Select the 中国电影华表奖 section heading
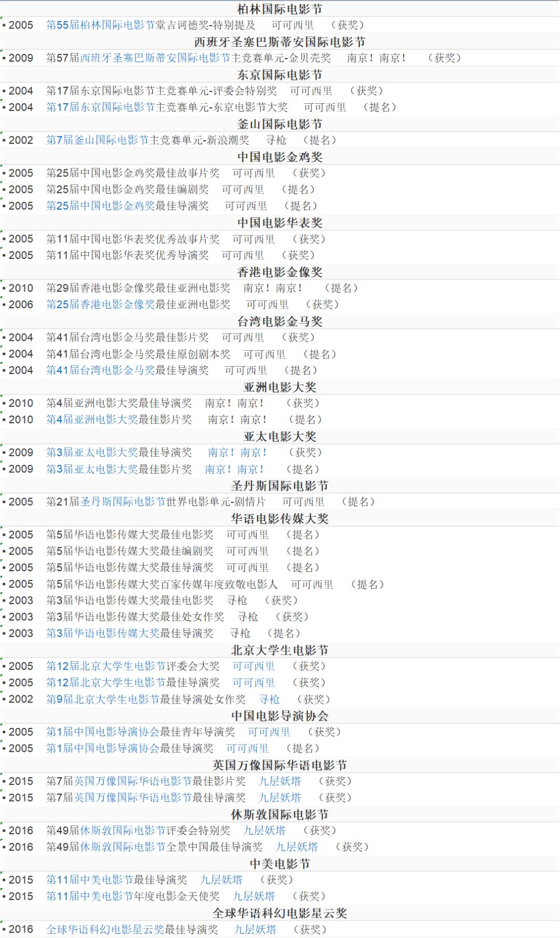Viewport: 560px width, 938px height. pos(280,223)
